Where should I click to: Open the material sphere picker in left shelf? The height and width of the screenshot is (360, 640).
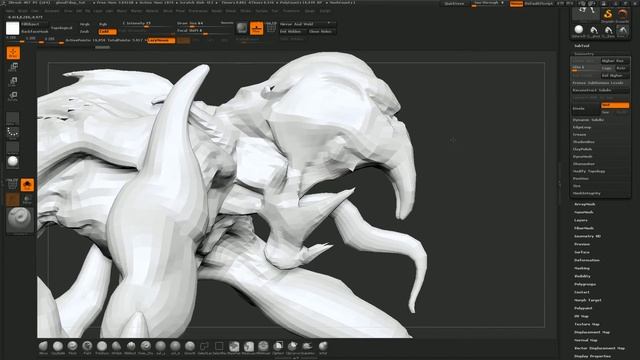coord(13,161)
